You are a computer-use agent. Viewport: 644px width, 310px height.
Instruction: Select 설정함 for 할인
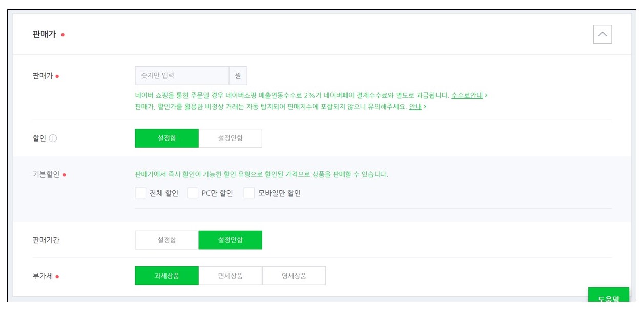(167, 138)
